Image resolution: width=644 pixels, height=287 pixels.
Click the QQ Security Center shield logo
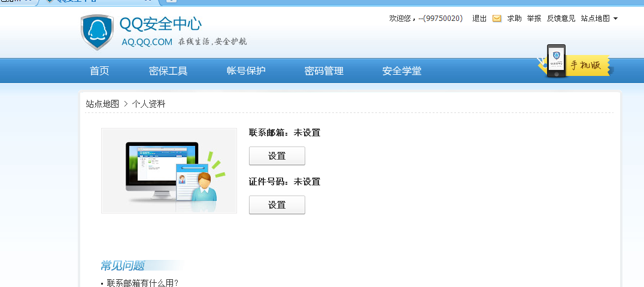(98, 32)
